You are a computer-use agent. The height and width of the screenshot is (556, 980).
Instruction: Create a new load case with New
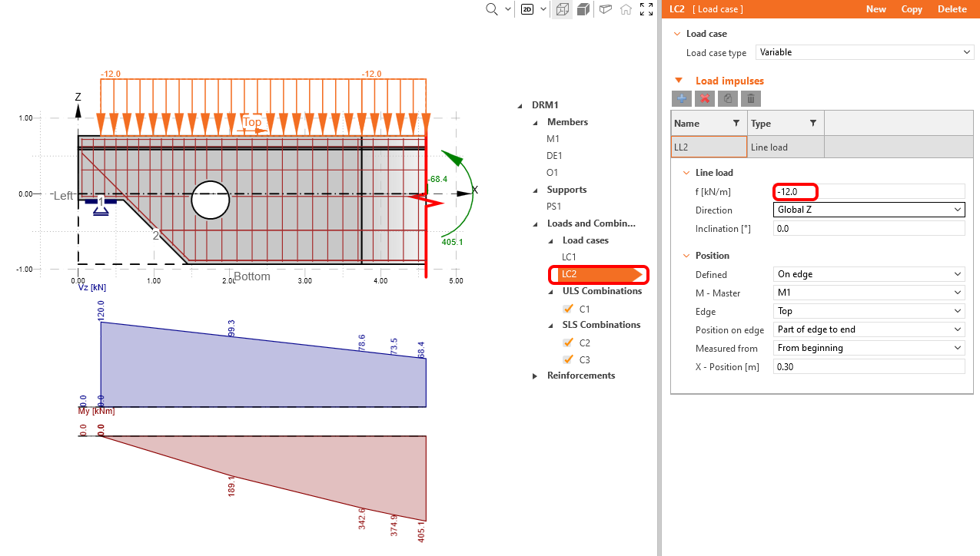[876, 8]
